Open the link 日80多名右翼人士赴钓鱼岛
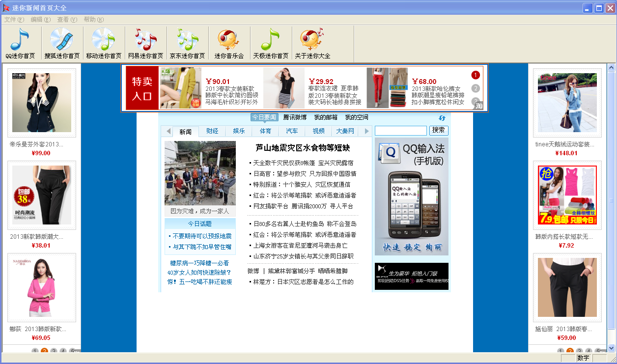The height and width of the screenshot is (364, 617). 288,224
